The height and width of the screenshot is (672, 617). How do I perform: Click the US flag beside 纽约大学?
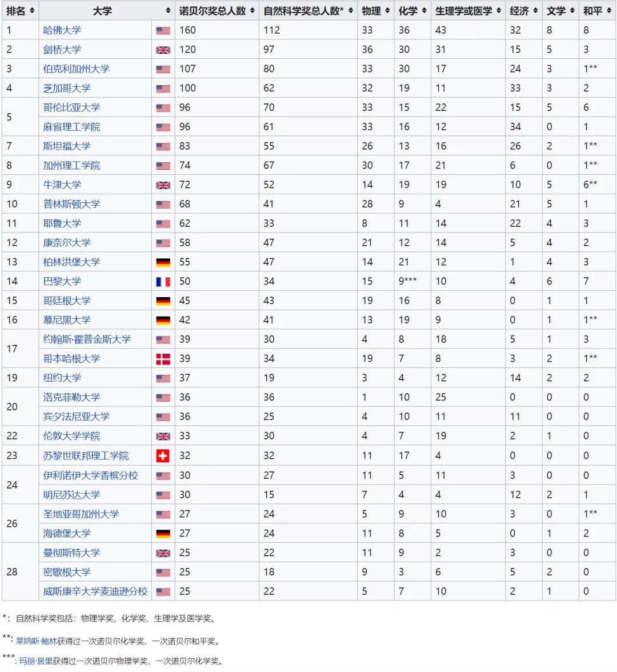163,378
